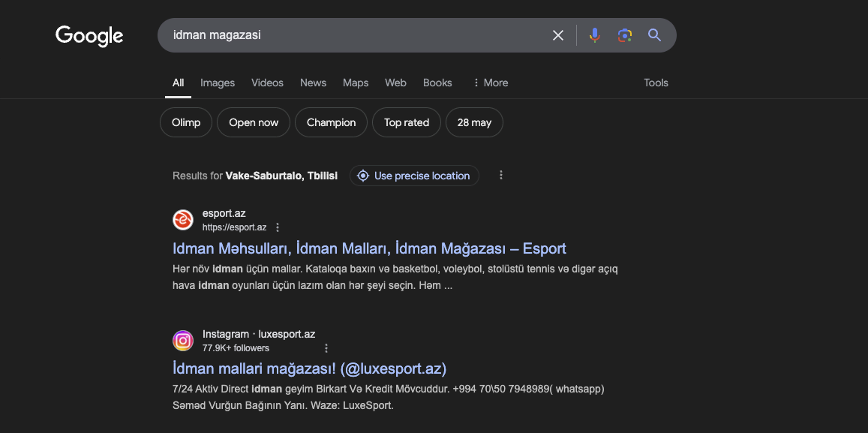Click Use precise location button
868x433 pixels.
click(415, 176)
